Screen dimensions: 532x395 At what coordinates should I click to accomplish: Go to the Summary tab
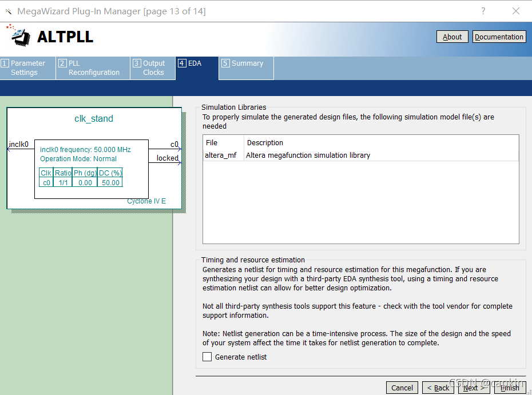(246, 68)
